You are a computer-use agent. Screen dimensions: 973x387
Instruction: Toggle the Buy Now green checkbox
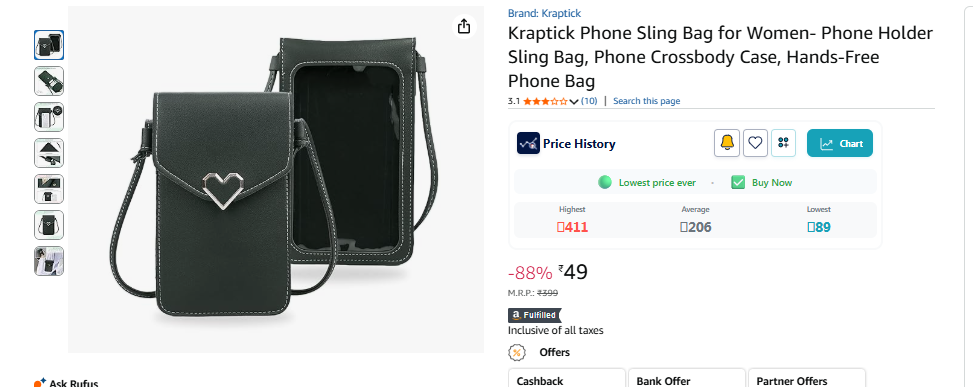click(738, 182)
